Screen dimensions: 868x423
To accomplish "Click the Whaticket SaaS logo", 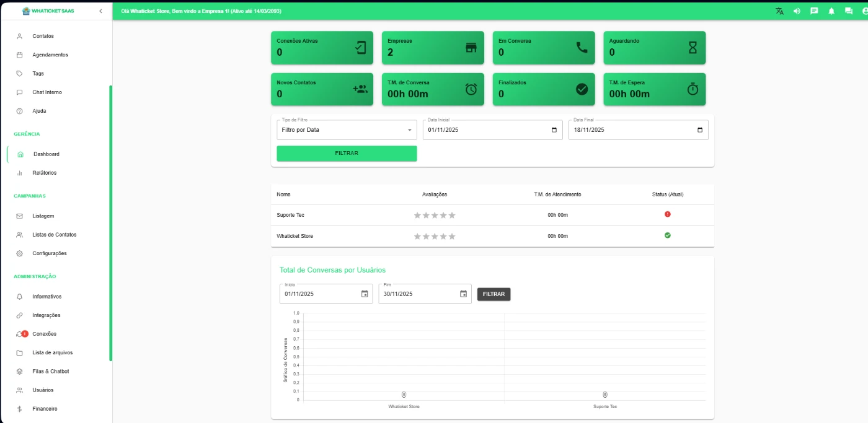I will point(48,11).
